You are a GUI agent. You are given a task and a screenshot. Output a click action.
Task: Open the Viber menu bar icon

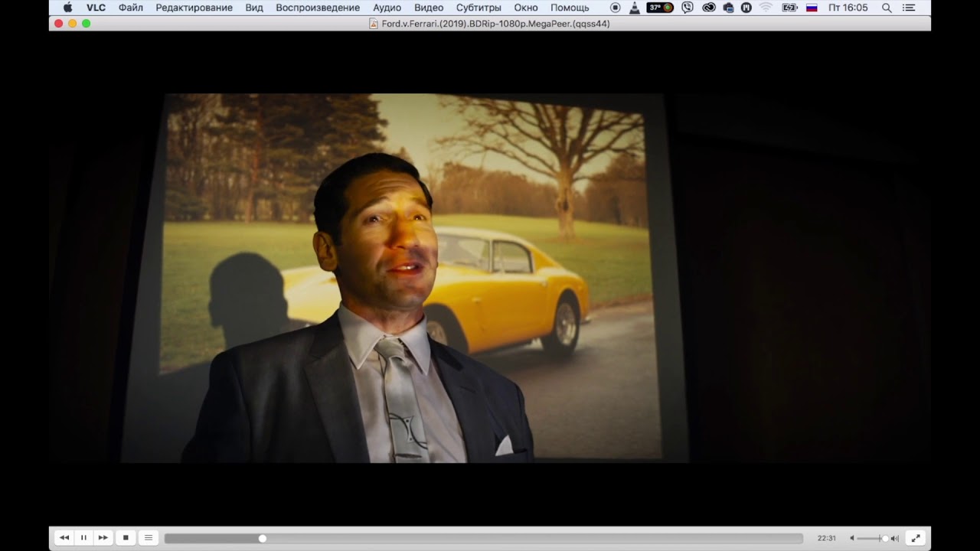coord(688,8)
